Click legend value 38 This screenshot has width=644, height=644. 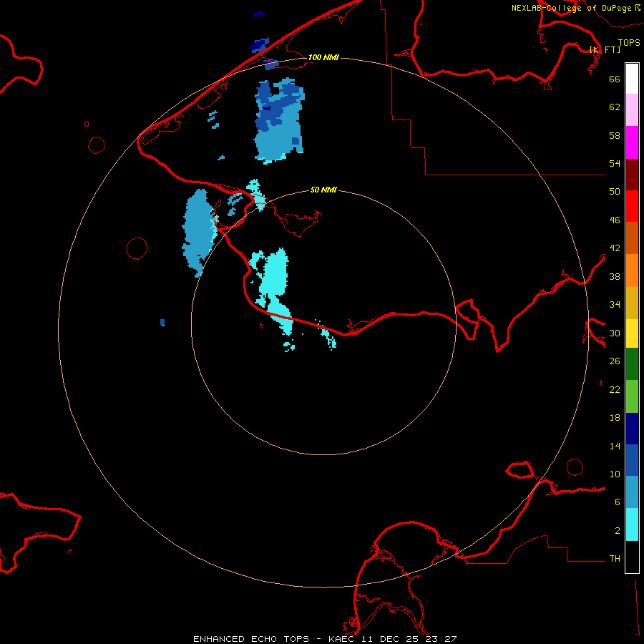tap(615, 276)
